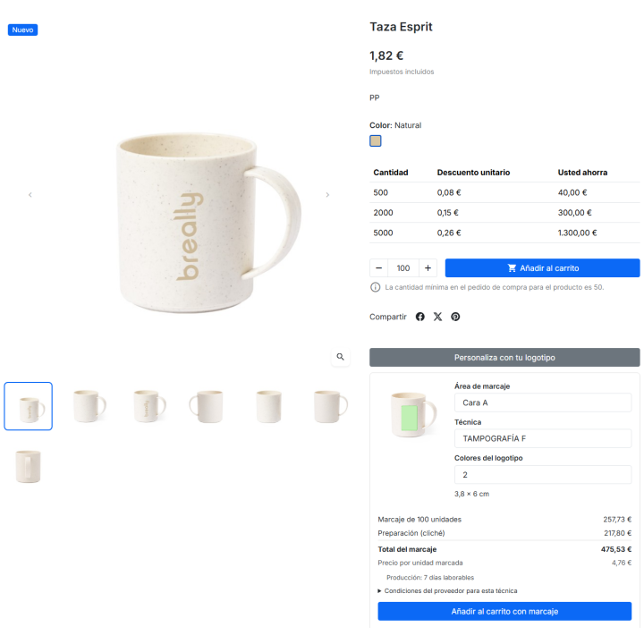
Task: Click Precio por unidad marcada 4,76 €
Action: point(622,563)
